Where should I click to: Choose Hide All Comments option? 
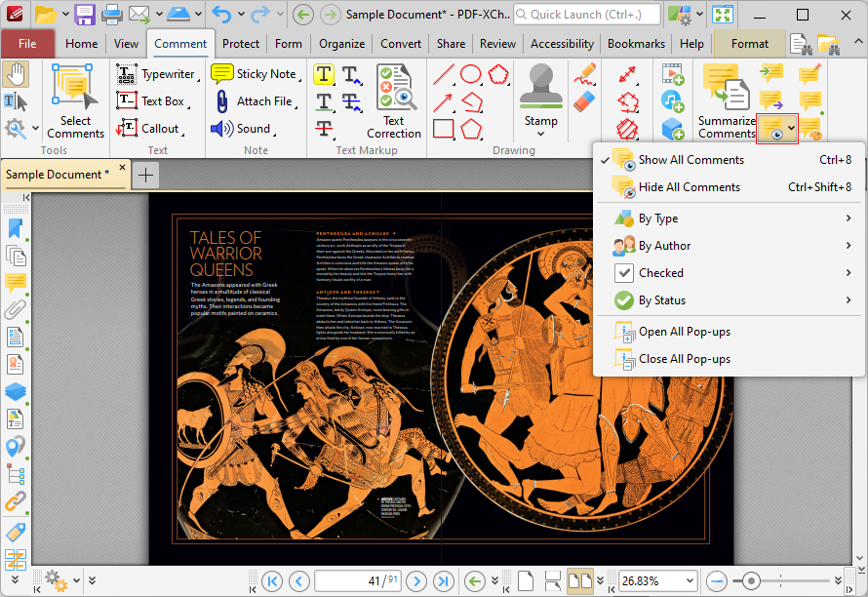730,187
